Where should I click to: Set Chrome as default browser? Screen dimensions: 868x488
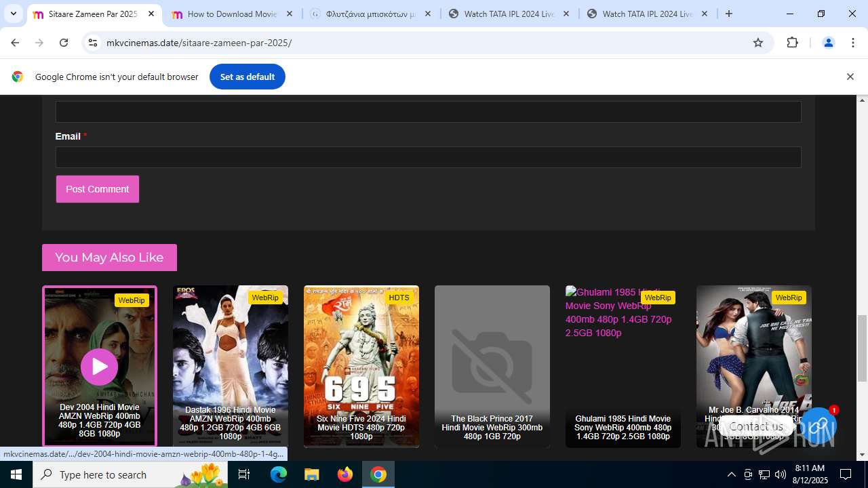(247, 77)
